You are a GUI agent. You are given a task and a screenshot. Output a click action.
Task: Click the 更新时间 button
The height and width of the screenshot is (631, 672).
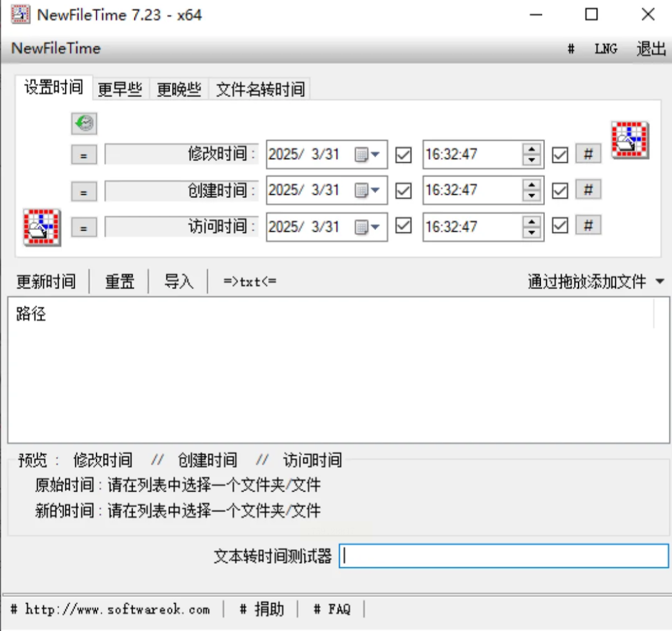coord(46,282)
